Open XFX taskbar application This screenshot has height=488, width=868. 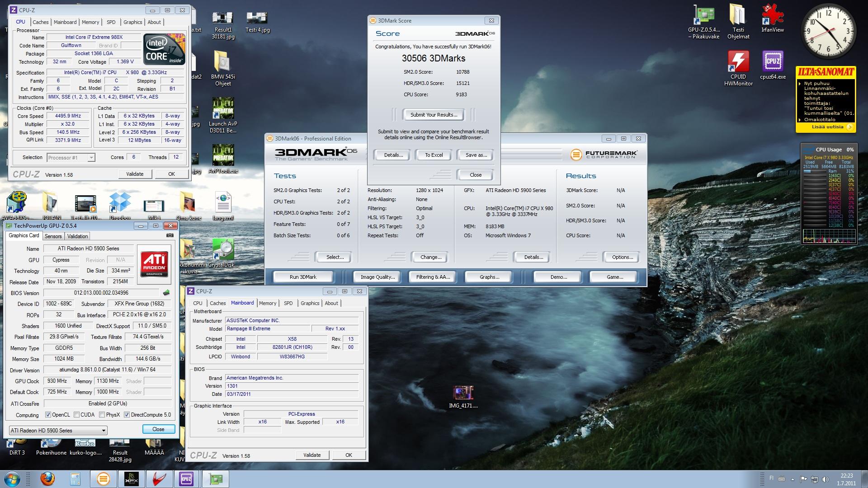point(132,479)
